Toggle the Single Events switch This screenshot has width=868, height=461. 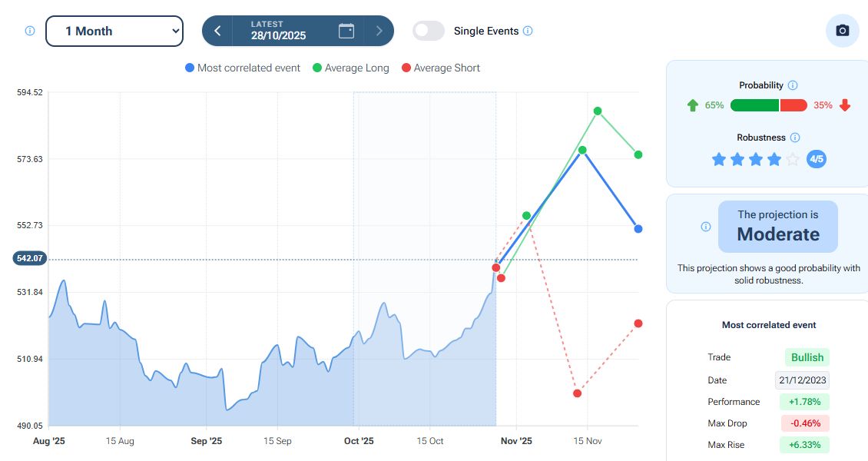429,31
